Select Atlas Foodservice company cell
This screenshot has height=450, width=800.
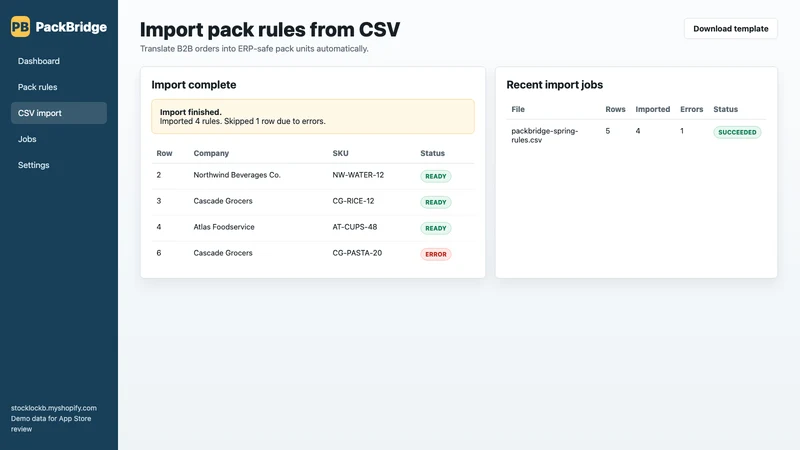click(224, 227)
